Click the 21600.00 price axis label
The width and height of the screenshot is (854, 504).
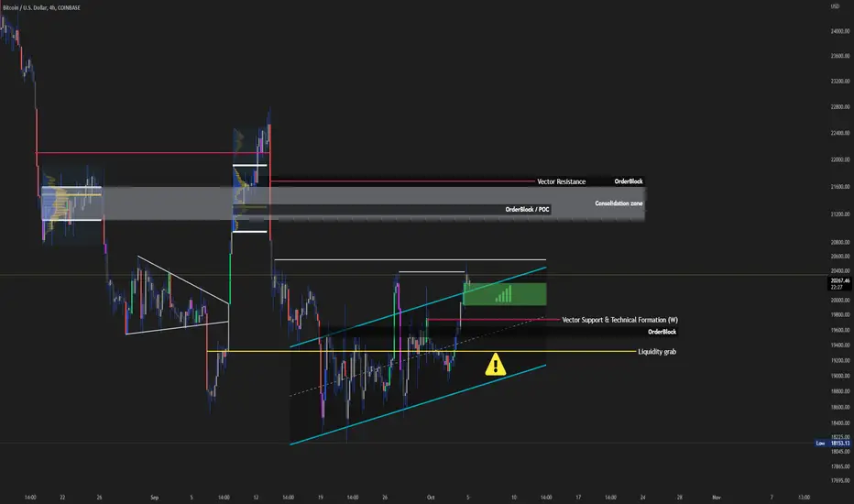(x=840, y=186)
